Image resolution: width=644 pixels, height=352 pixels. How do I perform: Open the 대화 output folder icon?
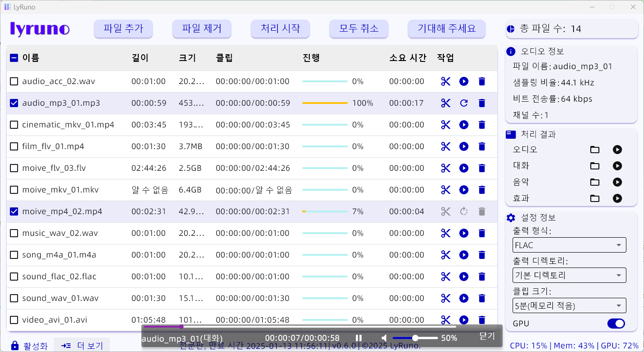click(x=594, y=165)
